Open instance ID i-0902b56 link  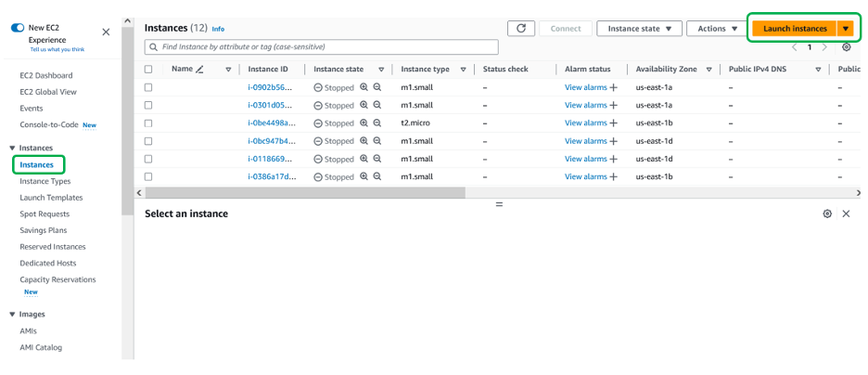269,87
